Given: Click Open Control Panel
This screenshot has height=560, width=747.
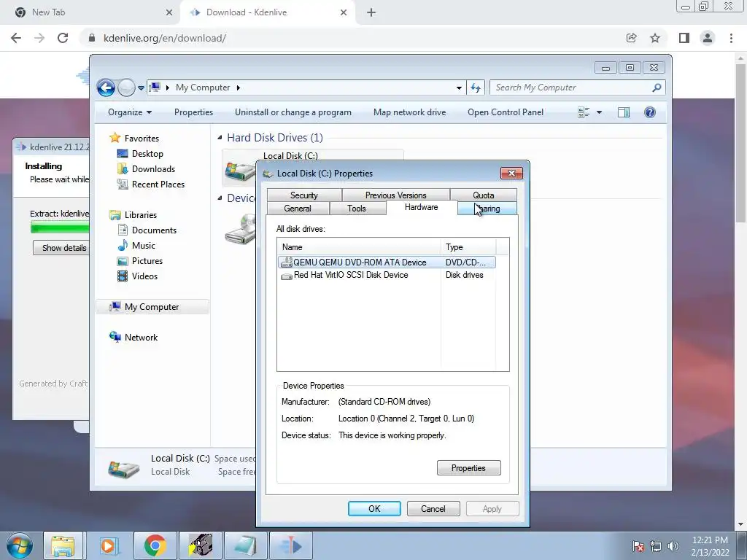Looking at the screenshot, I should point(506,112).
